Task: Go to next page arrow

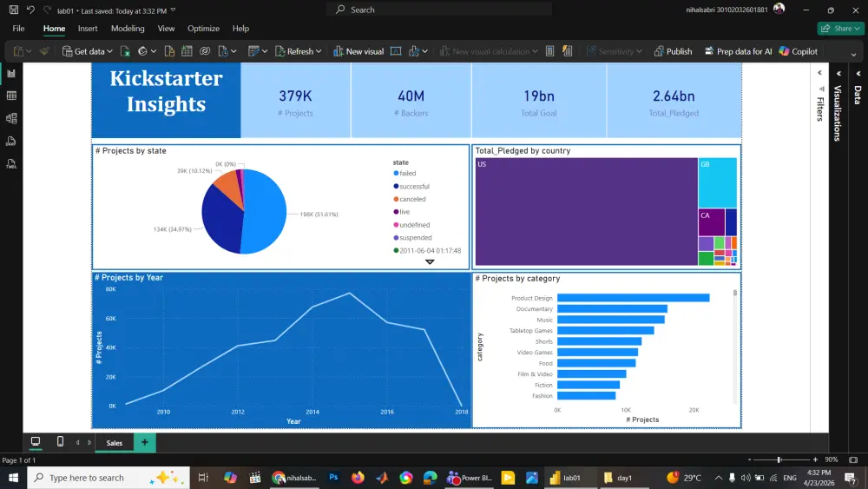Action: pyautogui.click(x=89, y=442)
